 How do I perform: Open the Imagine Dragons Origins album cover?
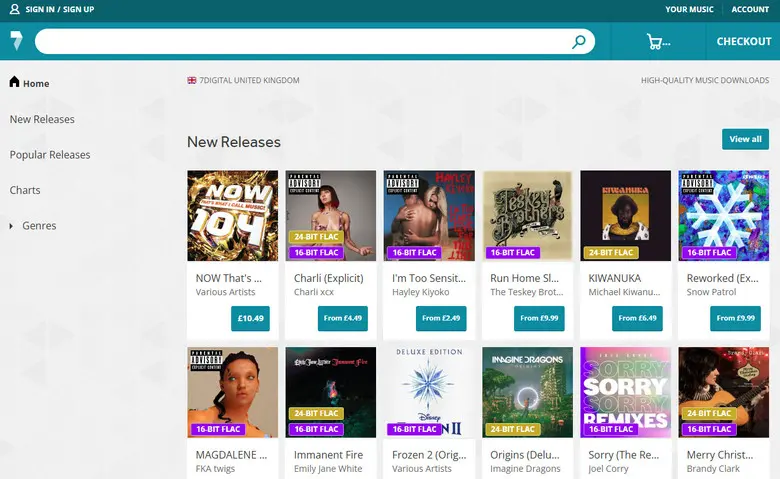(x=527, y=392)
